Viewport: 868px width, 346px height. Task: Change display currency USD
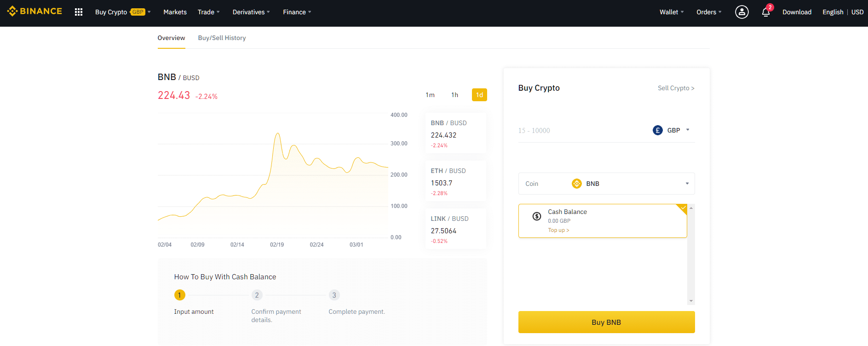pos(857,12)
